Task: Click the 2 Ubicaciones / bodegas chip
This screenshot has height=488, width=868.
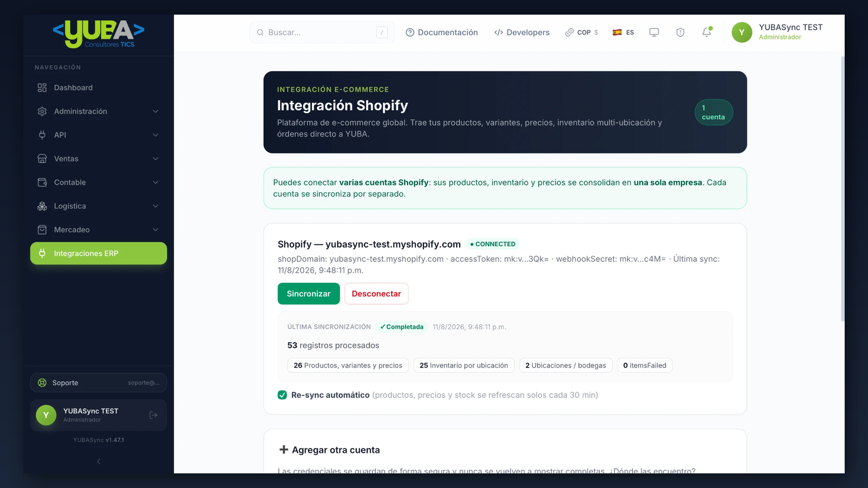Action: (566, 365)
